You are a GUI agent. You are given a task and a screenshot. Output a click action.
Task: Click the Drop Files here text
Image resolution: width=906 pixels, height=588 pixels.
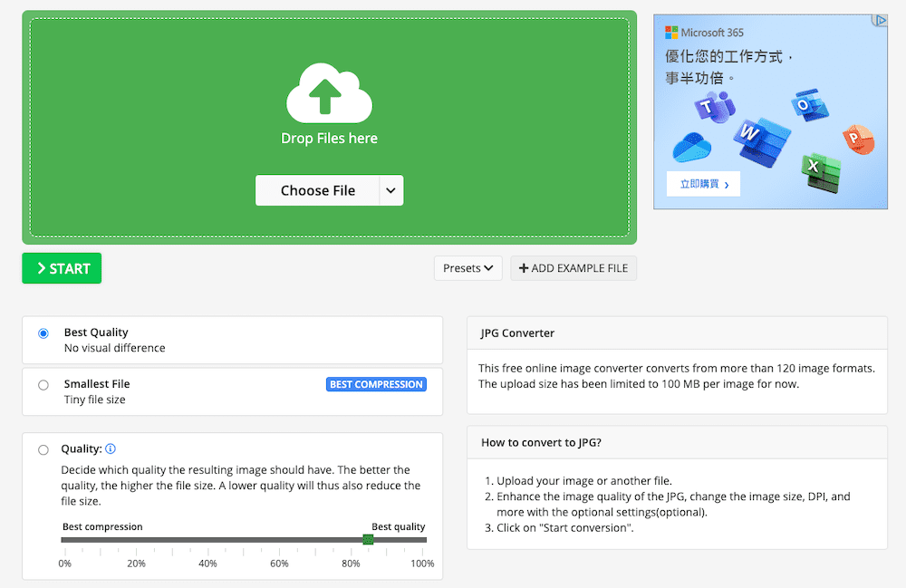[x=329, y=139]
